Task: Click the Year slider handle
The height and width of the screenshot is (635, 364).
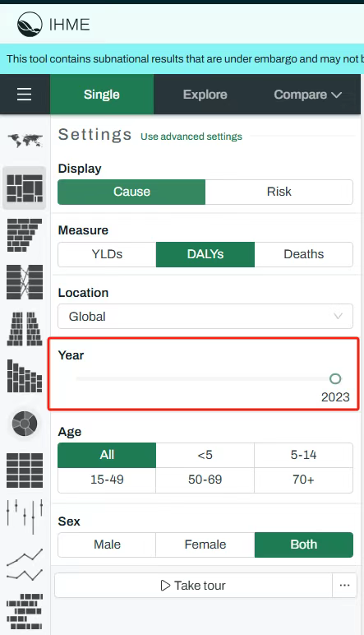Action: coord(335,378)
